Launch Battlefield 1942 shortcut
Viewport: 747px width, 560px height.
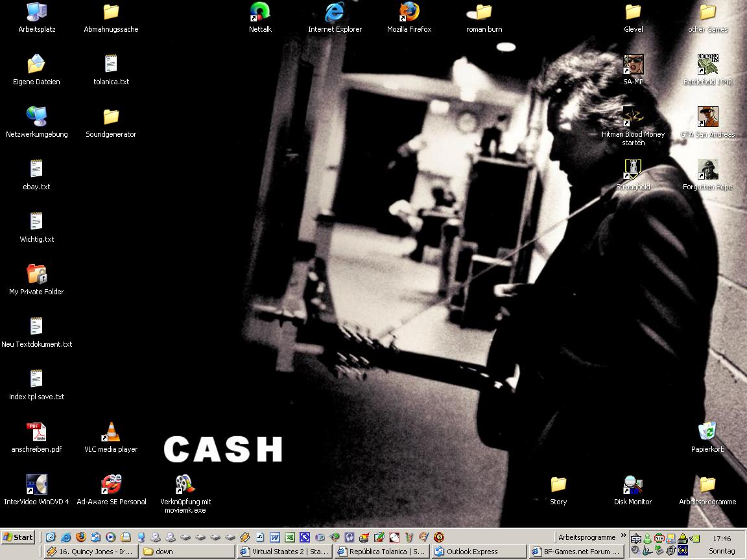pos(708,70)
